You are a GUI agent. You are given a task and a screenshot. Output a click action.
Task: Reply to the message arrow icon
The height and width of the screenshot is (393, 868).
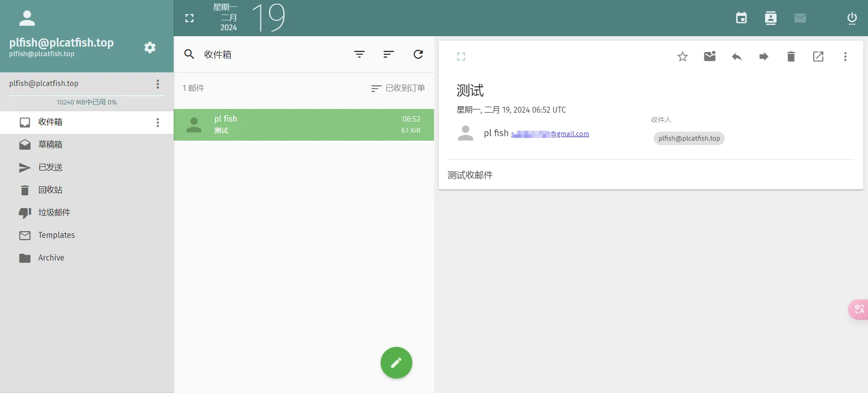click(737, 57)
